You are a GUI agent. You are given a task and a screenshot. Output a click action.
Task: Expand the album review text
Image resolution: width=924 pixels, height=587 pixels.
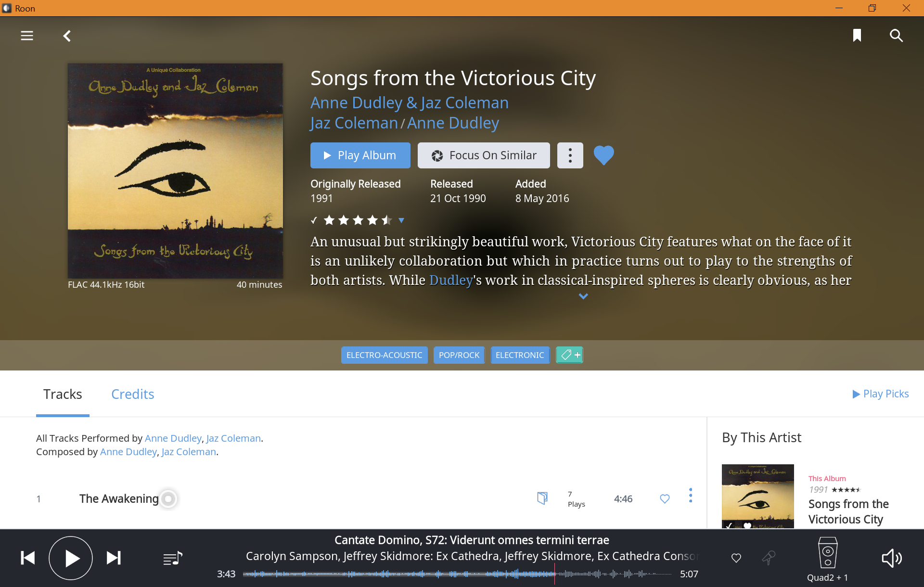583,296
